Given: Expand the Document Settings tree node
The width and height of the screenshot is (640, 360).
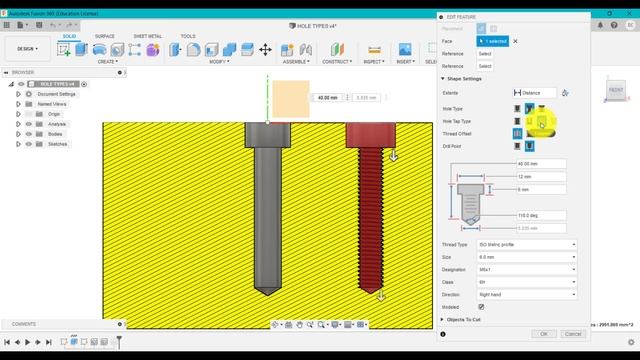Looking at the screenshot, I should [x=18, y=94].
